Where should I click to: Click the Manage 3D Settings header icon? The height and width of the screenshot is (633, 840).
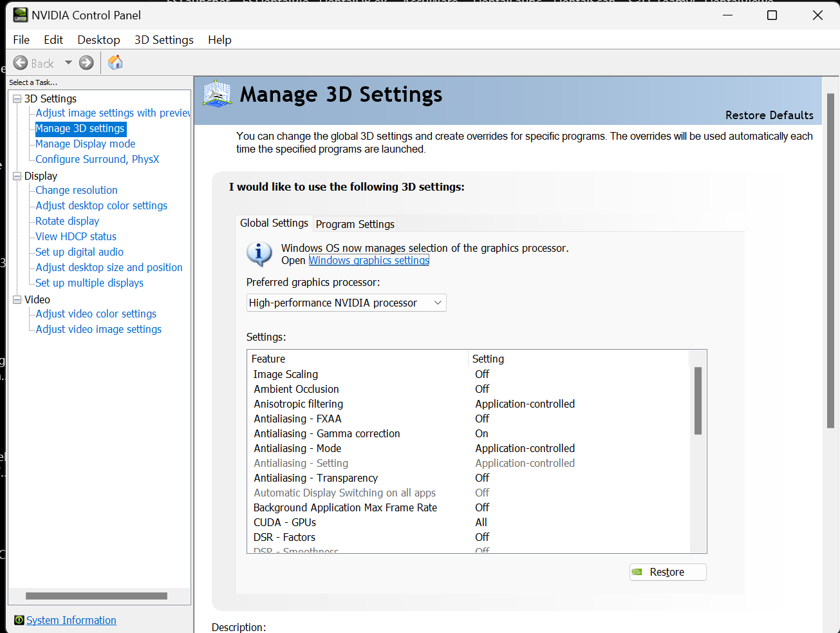(217, 94)
